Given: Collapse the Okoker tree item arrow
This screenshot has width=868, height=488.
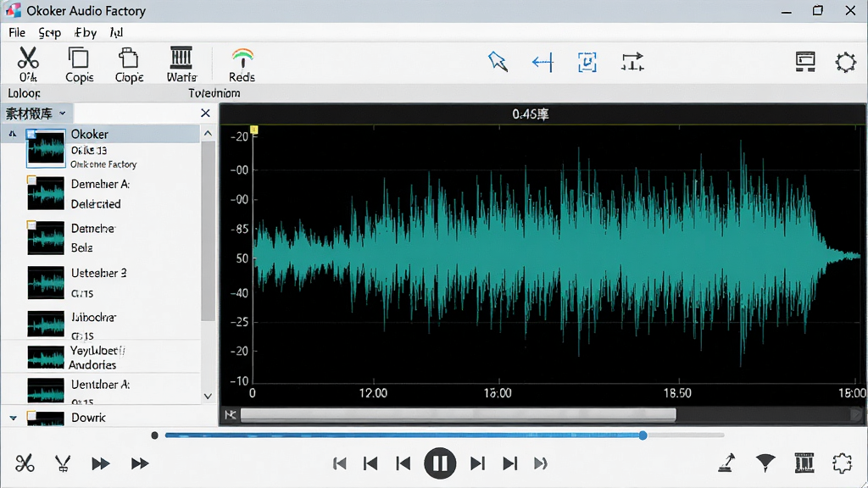Looking at the screenshot, I should click(12, 134).
